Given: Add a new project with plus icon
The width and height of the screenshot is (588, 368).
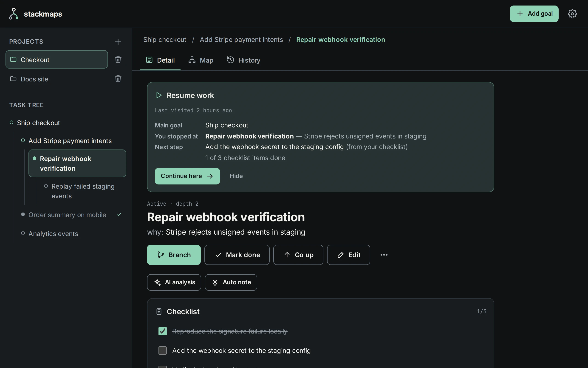Looking at the screenshot, I should tap(118, 42).
